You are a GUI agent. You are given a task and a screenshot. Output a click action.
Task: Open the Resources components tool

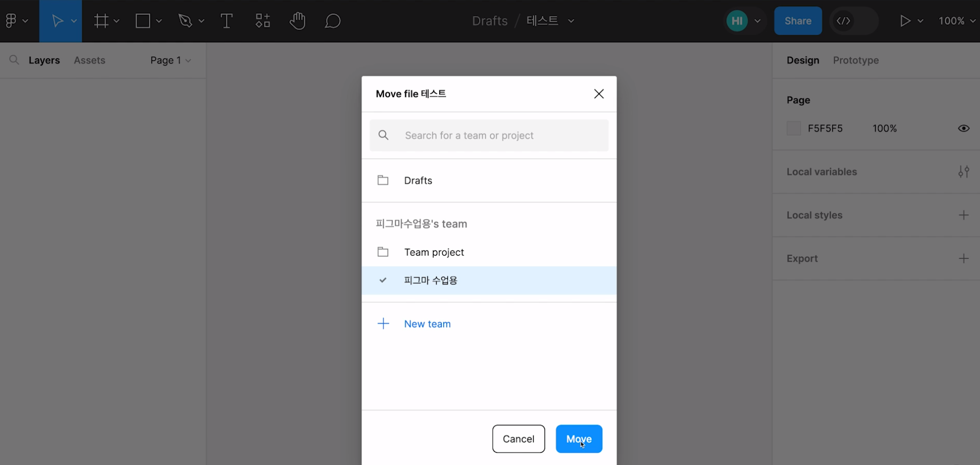pos(263,21)
